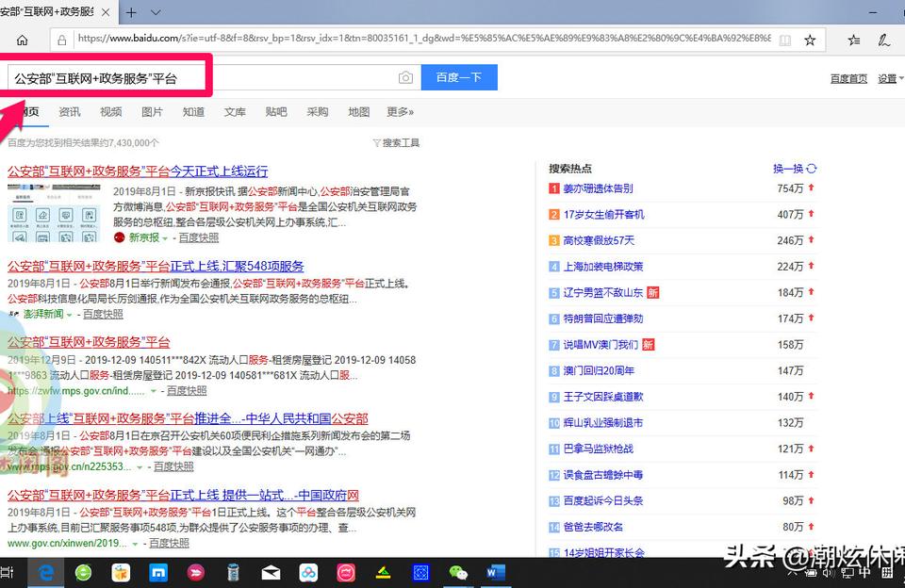Open Microsoft Word from the taskbar
Screen dimensions: 905x588
(x=495, y=573)
